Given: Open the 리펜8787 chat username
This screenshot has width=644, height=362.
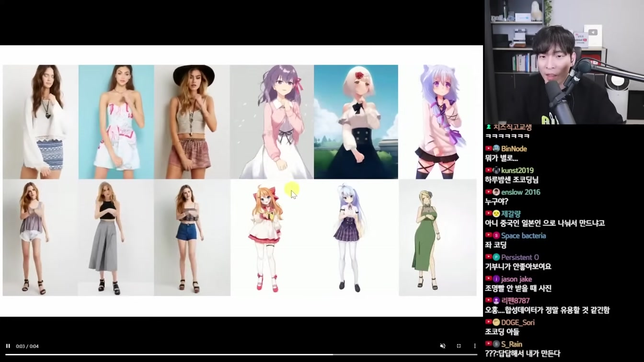Looking at the screenshot, I should [516, 301].
